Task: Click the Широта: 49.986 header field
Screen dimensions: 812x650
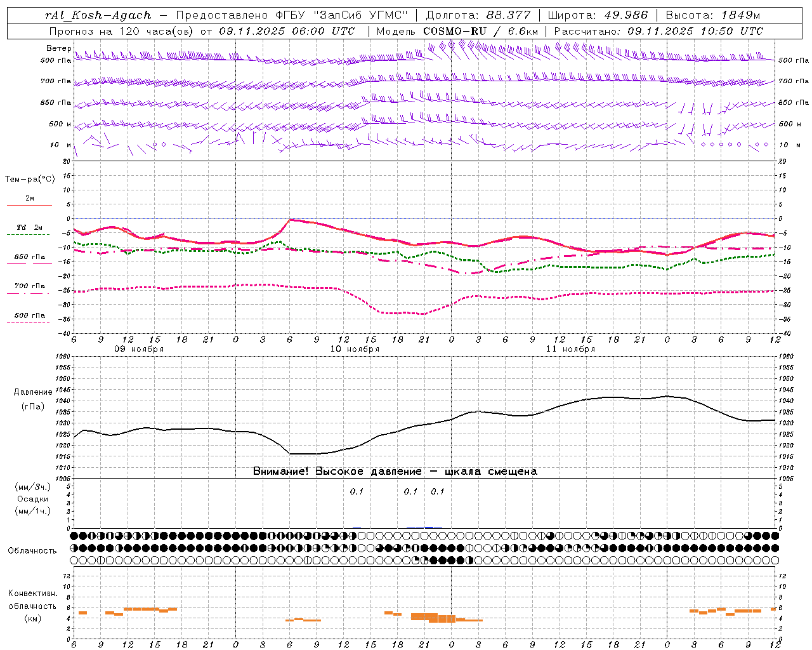Action: click(x=598, y=15)
